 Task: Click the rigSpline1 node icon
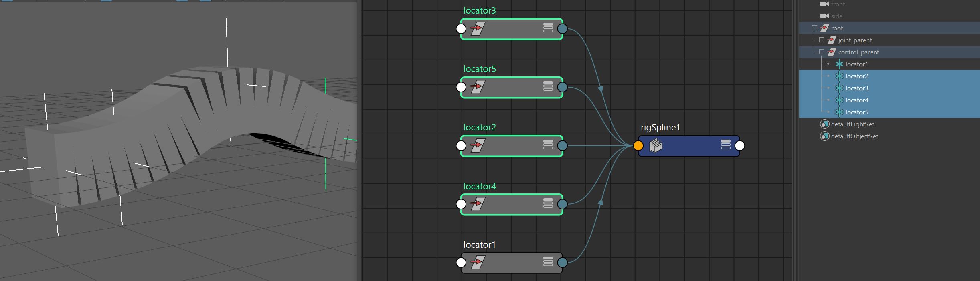pyautogui.click(x=656, y=146)
